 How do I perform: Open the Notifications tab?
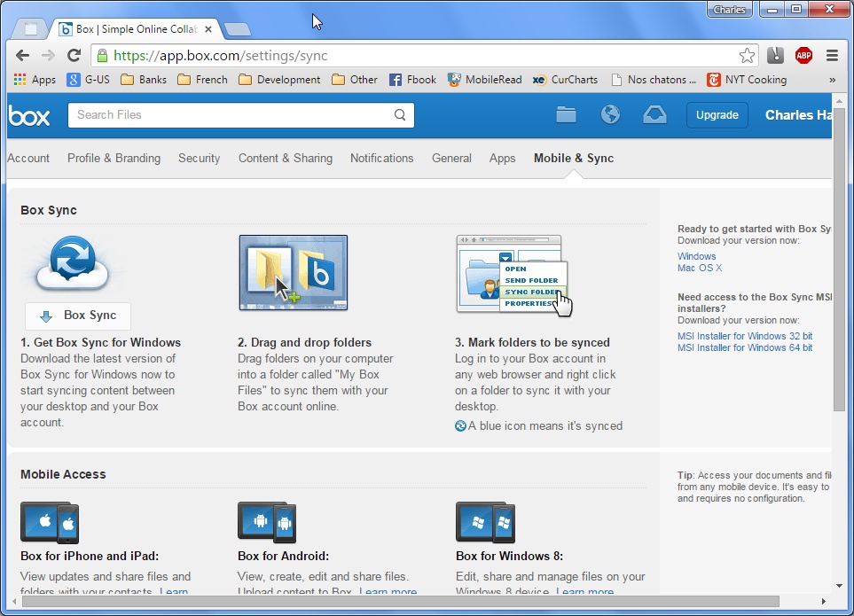382,159
